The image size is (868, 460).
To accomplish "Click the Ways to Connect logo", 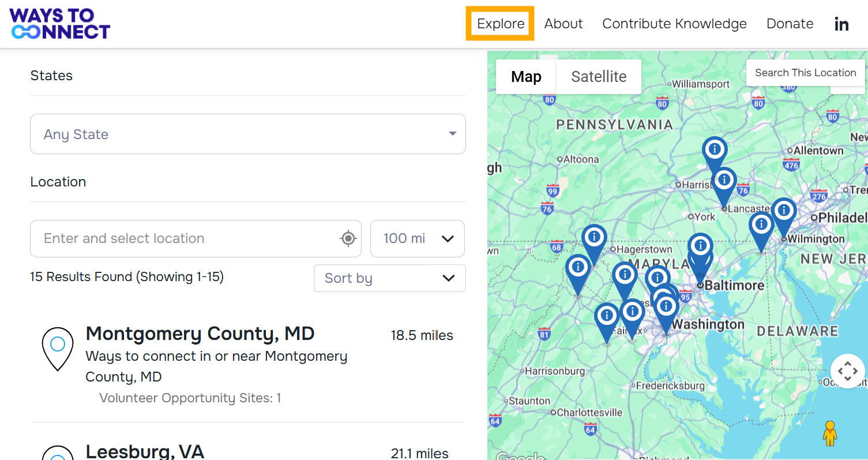I will 60,24.
